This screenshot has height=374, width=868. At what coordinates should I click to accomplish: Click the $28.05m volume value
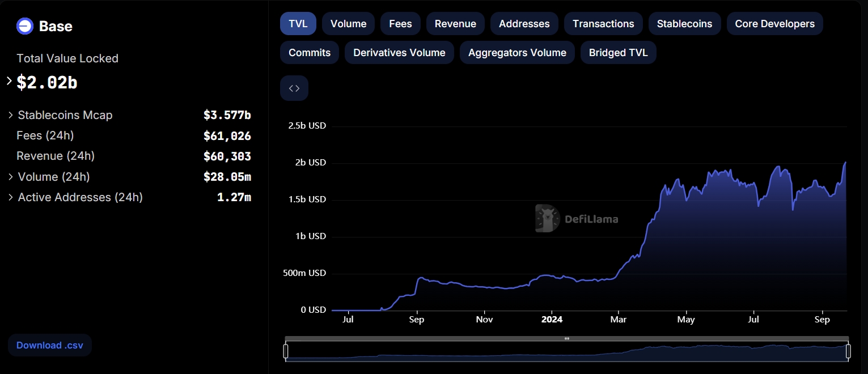[x=227, y=177]
